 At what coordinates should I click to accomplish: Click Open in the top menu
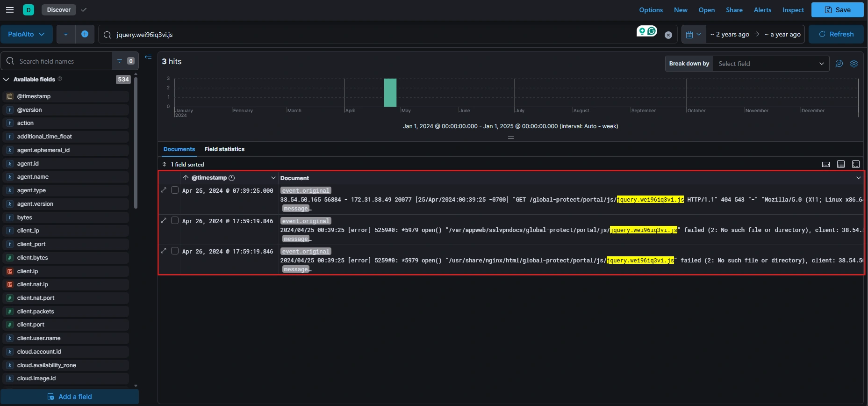pos(706,10)
